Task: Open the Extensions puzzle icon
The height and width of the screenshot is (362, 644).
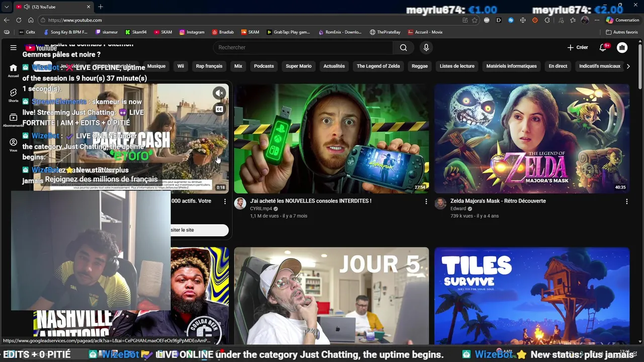Action: 547,20
